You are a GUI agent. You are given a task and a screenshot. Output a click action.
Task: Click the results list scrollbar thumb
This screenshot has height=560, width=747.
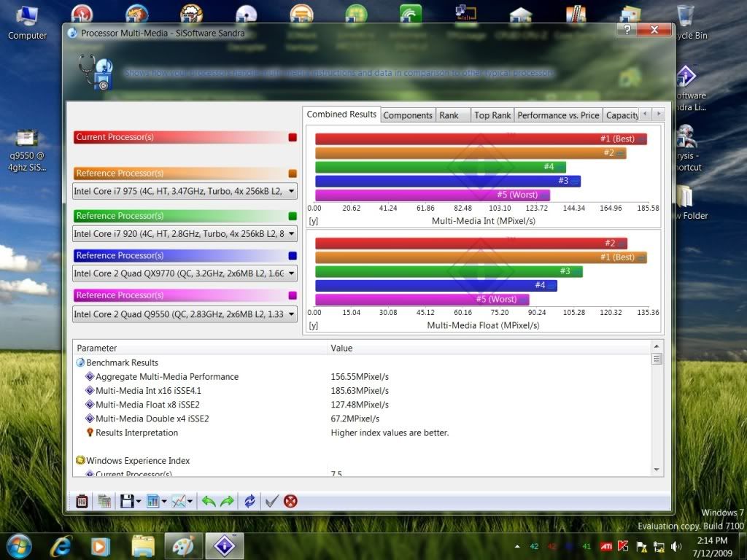coord(657,359)
